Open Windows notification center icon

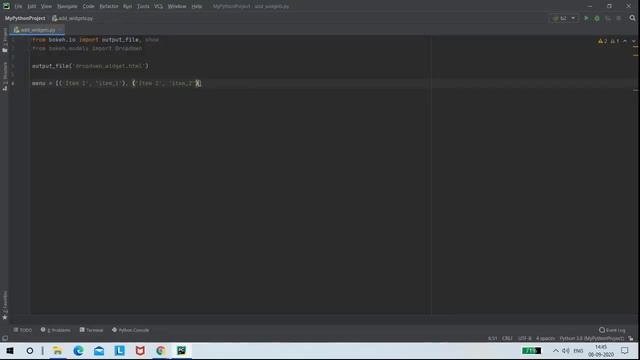pyautogui.click(x=625, y=351)
